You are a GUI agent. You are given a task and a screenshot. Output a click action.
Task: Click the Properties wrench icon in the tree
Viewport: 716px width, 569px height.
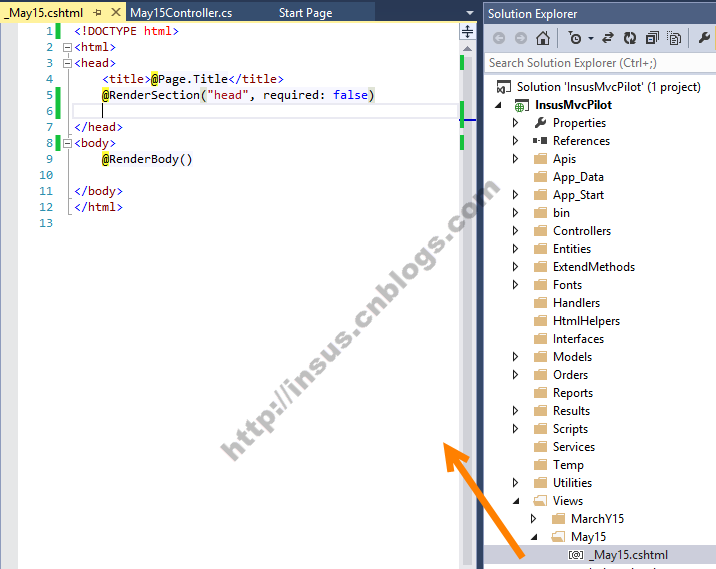coord(540,122)
